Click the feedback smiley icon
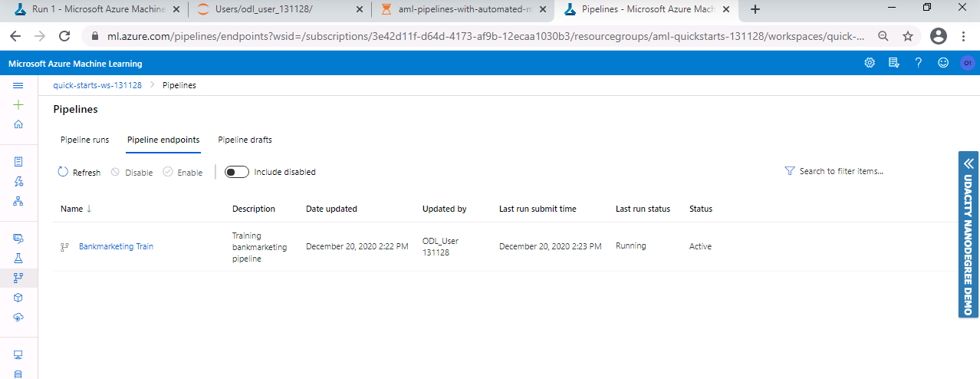Screen dimensions: 980x379 [943, 63]
